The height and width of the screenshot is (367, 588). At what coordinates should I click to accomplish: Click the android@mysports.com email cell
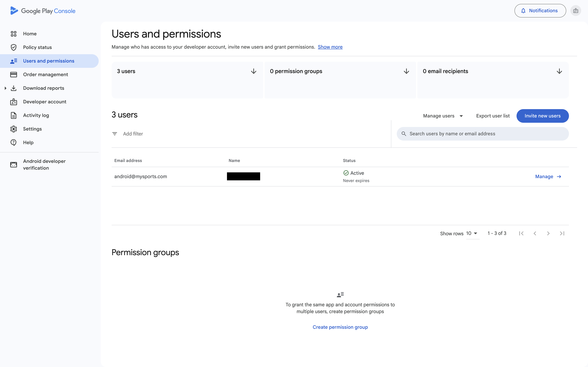point(141,176)
